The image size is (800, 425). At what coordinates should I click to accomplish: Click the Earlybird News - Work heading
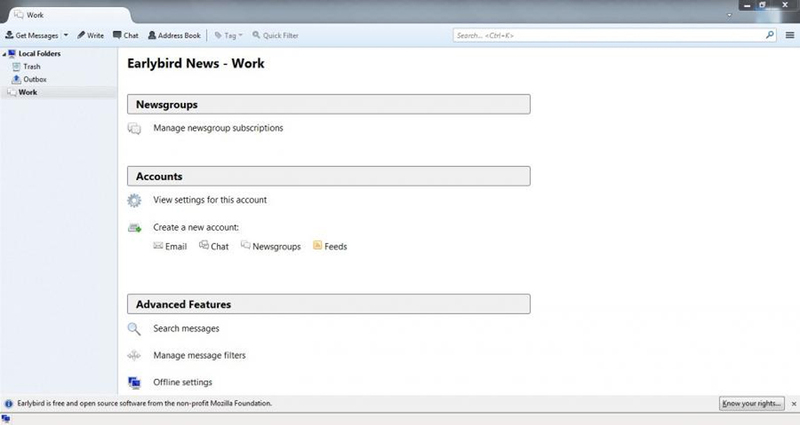pyautogui.click(x=196, y=63)
